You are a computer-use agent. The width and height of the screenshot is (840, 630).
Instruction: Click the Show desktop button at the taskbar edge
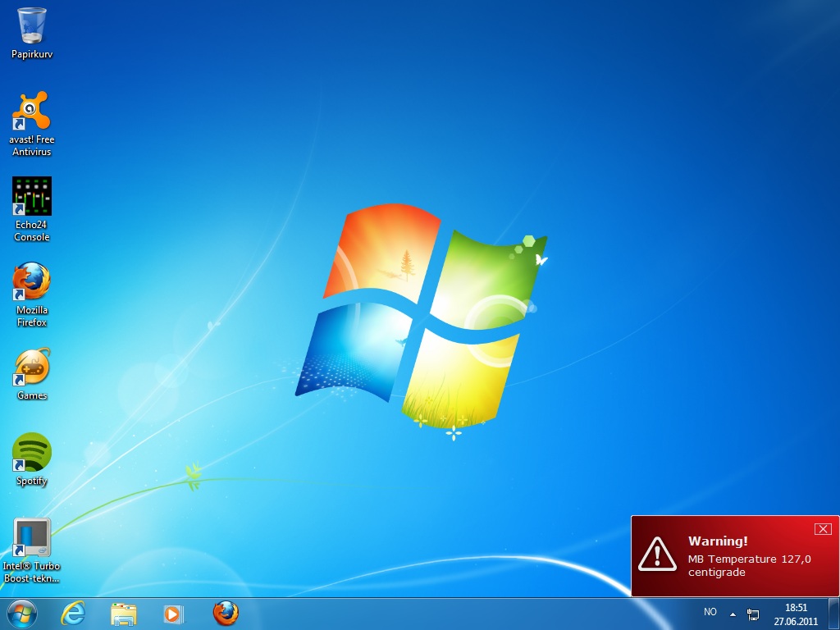point(834,614)
